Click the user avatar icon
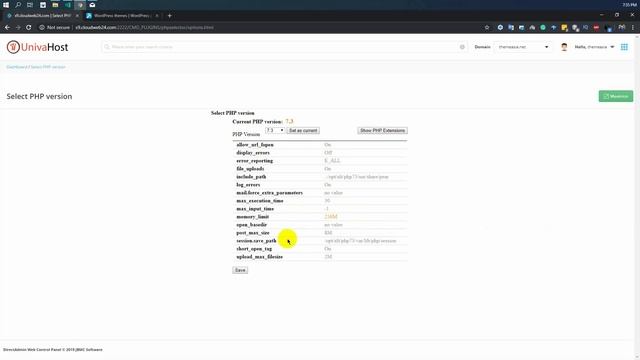The width and height of the screenshot is (640, 360). click(x=564, y=47)
